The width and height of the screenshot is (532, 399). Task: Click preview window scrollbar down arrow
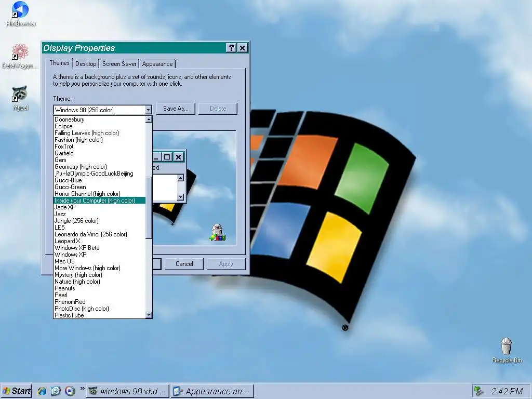pos(180,197)
